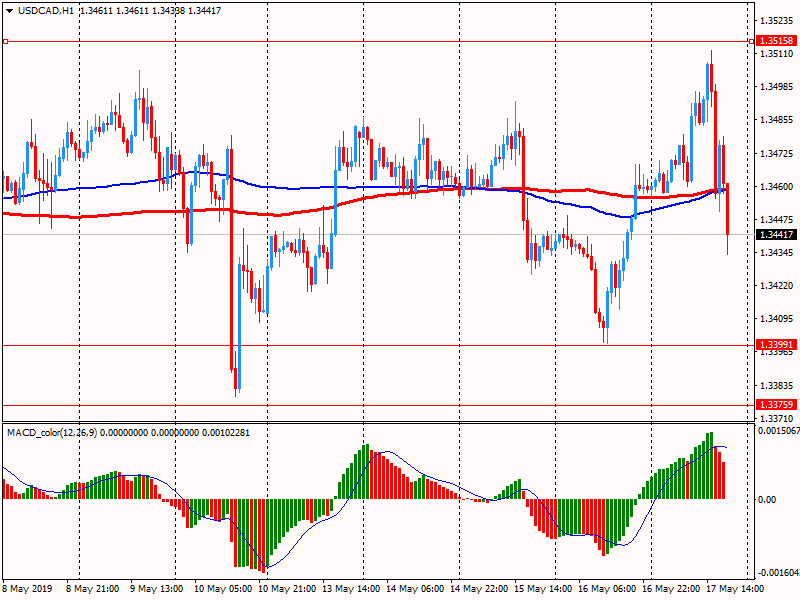Click the gray 1.34417 current price tag

776,234
